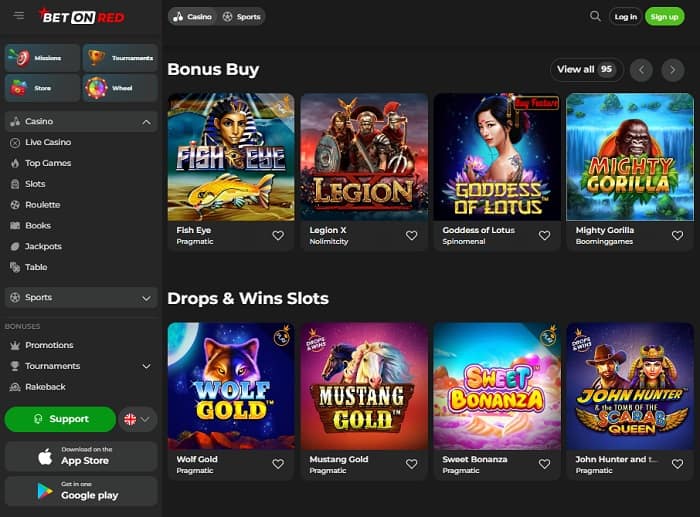The width and height of the screenshot is (700, 517).
Task: Open the language flag dropdown
Action: coord(138,419)
